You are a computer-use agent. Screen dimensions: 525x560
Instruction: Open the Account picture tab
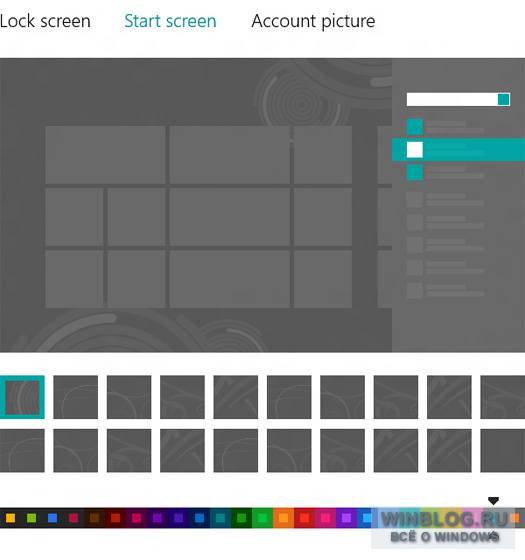313,21
